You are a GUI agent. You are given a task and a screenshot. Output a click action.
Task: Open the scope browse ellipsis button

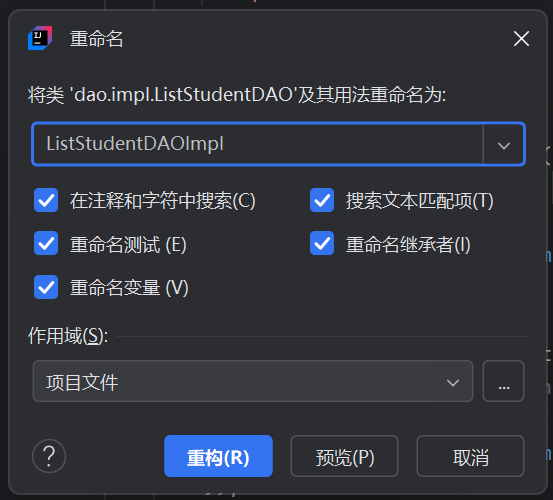(x=503, y=381)
